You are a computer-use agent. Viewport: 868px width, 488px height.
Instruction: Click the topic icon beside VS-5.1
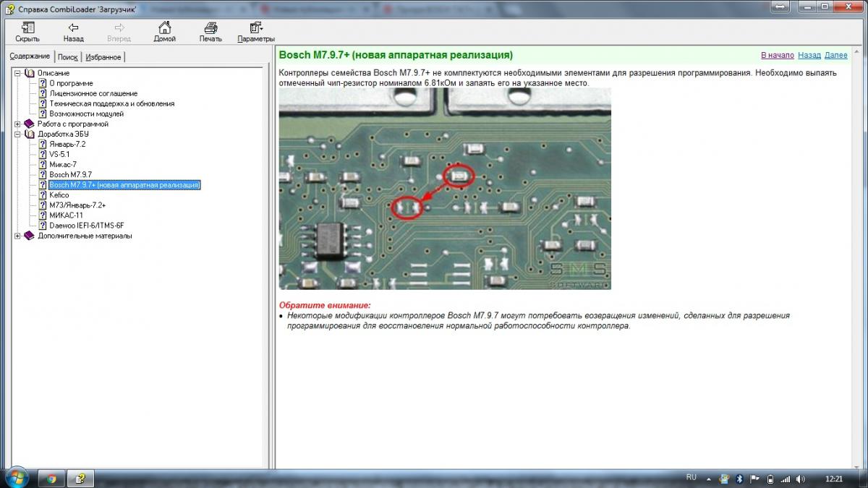[42, 154]
